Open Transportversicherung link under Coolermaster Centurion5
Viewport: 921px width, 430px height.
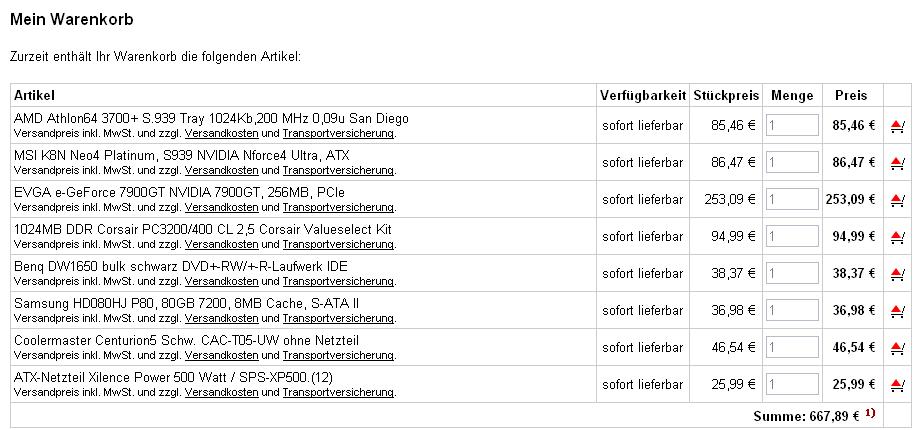coord(338,355)
